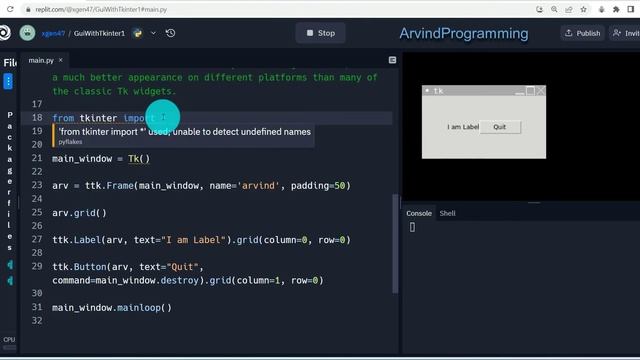The height and width of the screenshot is (360, 640).
Task: Switch to the Console tab
Action: click(x=419, y=213)
